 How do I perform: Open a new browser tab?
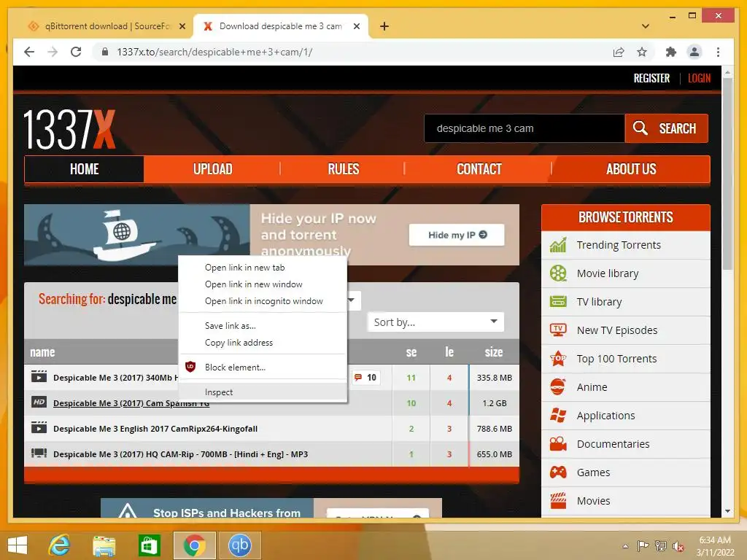coord(384,26)
